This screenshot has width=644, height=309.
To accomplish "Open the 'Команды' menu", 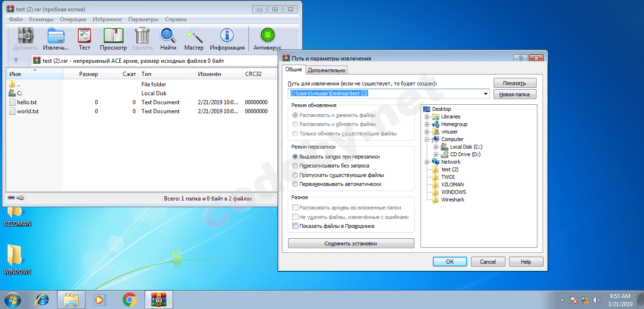I will 41,19.
